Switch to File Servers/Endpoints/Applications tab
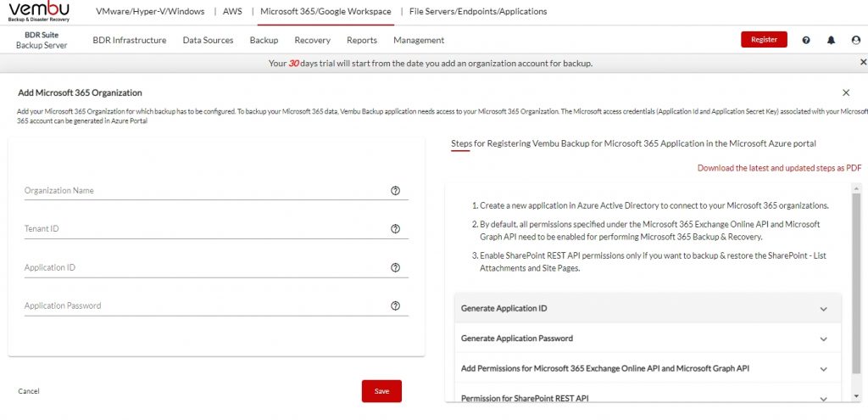868x420 pixels. tap(478, 11)
